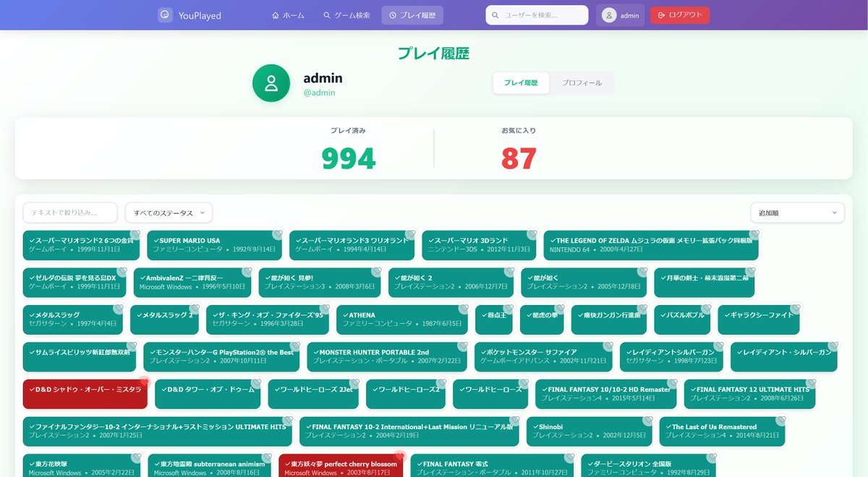Open the admin user menu in header

pyautogui.click(x=621, y=15)
